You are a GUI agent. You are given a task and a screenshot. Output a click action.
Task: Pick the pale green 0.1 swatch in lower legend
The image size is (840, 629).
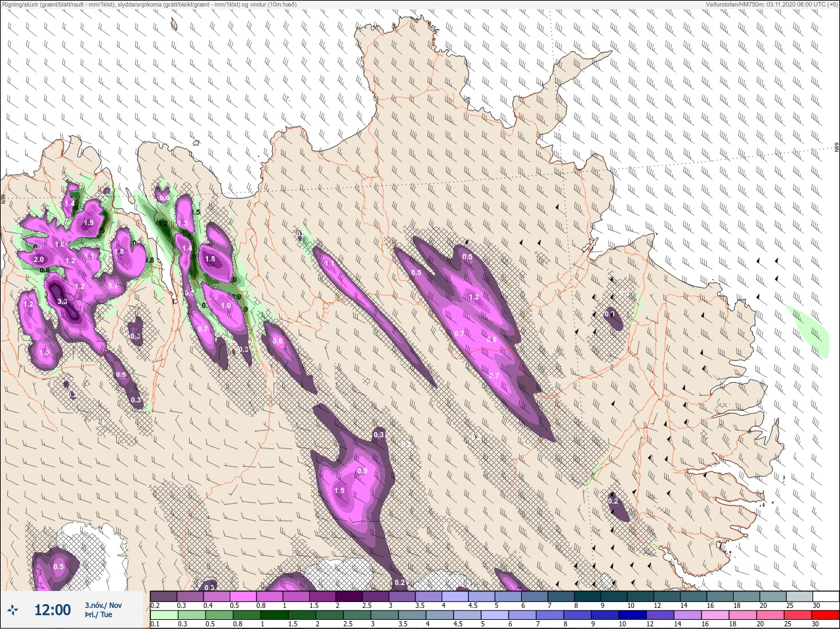pos(164,615)
